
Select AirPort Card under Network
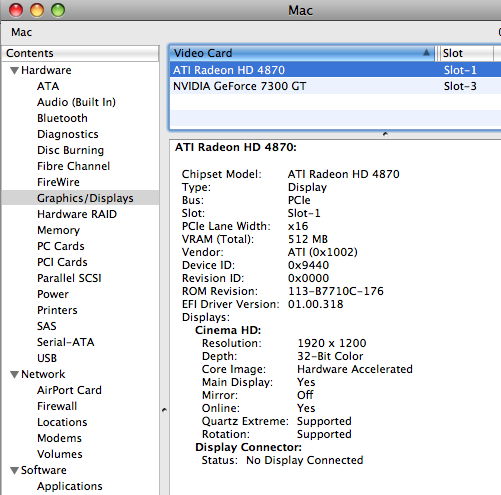coord(69,390)
